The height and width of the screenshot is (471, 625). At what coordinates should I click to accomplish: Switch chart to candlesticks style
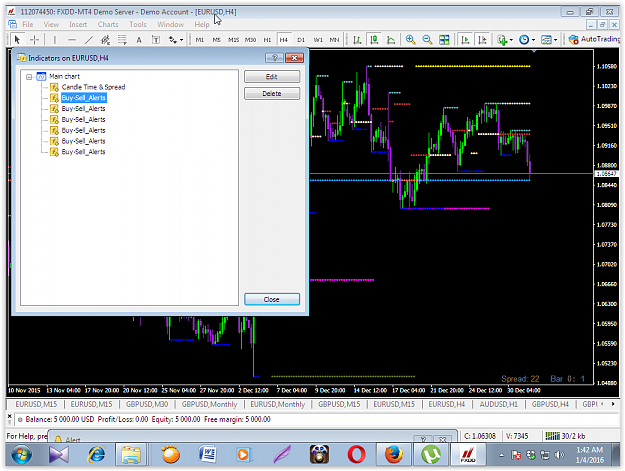click(374, 39)
